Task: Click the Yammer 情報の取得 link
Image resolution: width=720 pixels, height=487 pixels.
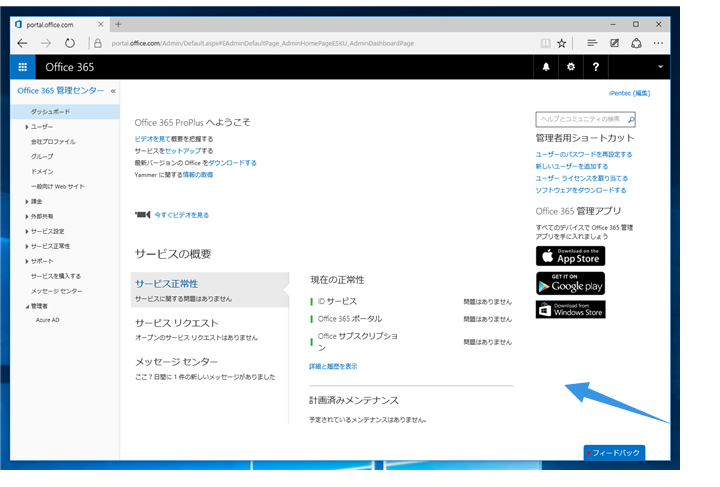Action: click(x=198, y=175)
